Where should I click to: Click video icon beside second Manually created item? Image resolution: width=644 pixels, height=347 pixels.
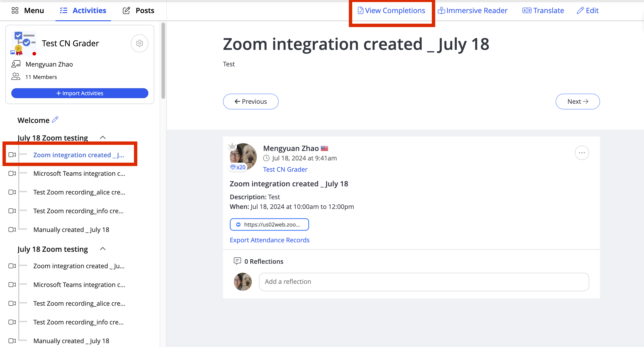tap(12, 341)
